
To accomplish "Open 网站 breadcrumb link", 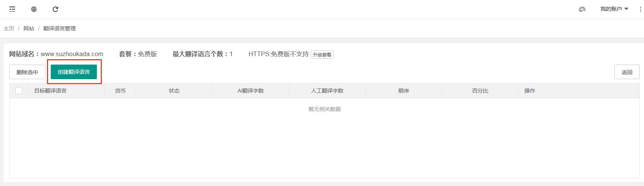I will click(29, 28).
